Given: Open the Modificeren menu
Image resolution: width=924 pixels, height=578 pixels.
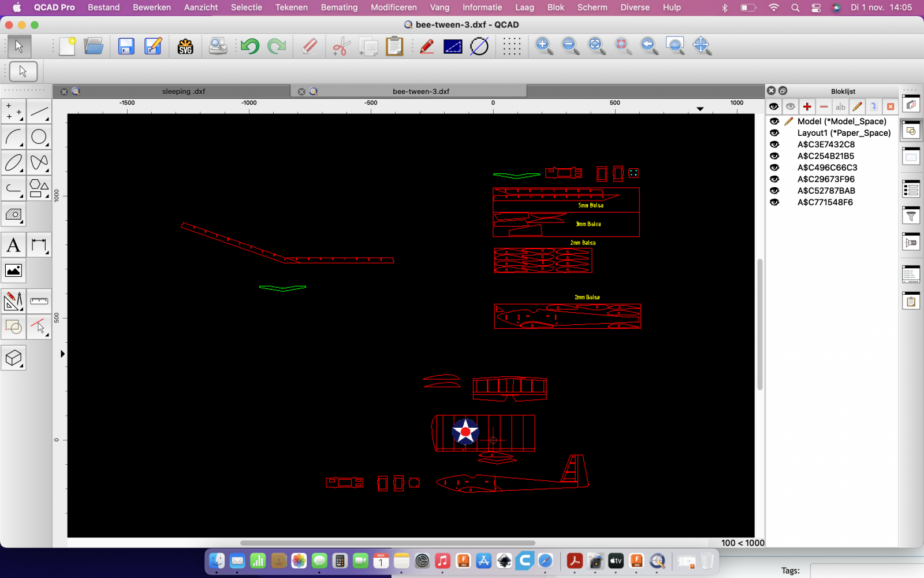Looking at the screenshot, I should (394, 8).
